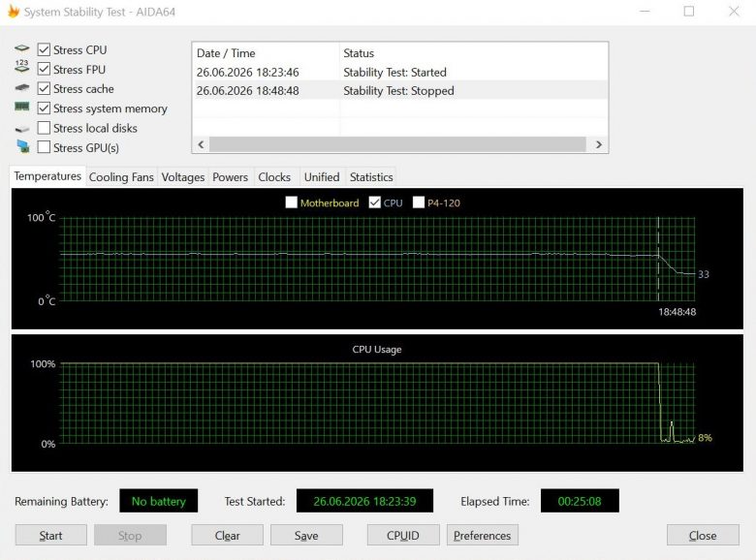Click the 26.06.2026 18:23:46 timestamp cell
Screen dimensions: 756x560
tap(248, 73)
